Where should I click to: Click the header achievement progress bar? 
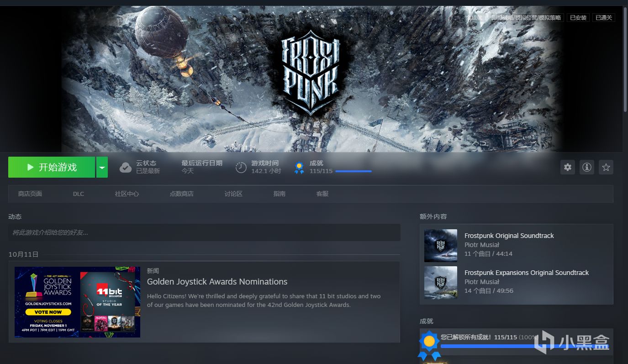353,171
